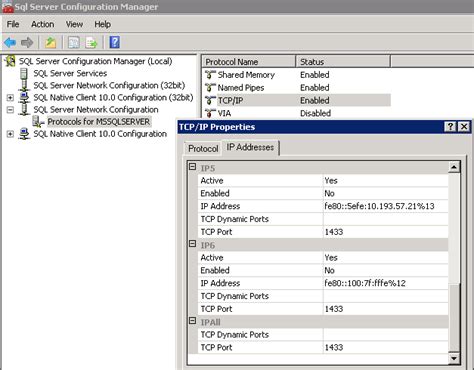This screenshot has width=474, height=370.
Task: Click the Back arrow toolbar icon
Action: (x=10, y=42)
